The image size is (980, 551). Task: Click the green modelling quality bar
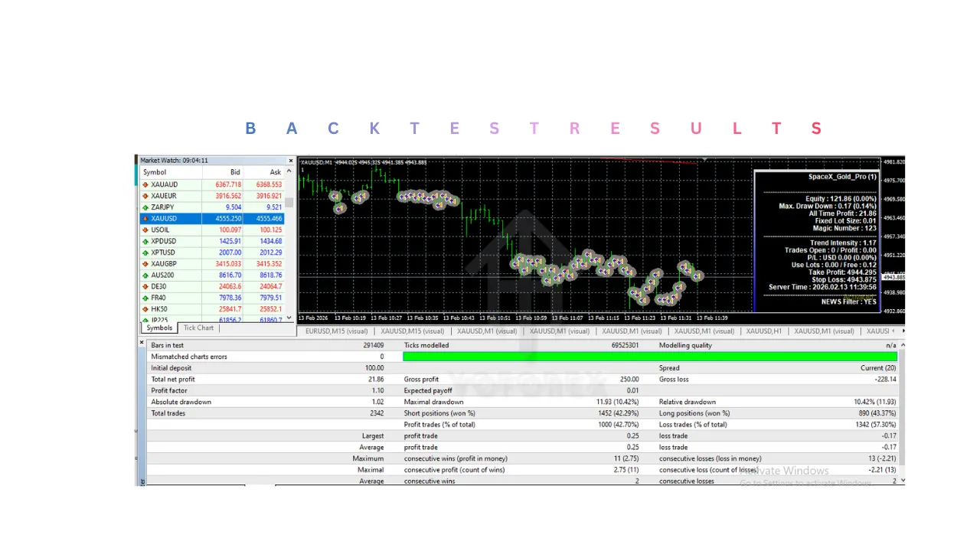[x=650, y=357]
